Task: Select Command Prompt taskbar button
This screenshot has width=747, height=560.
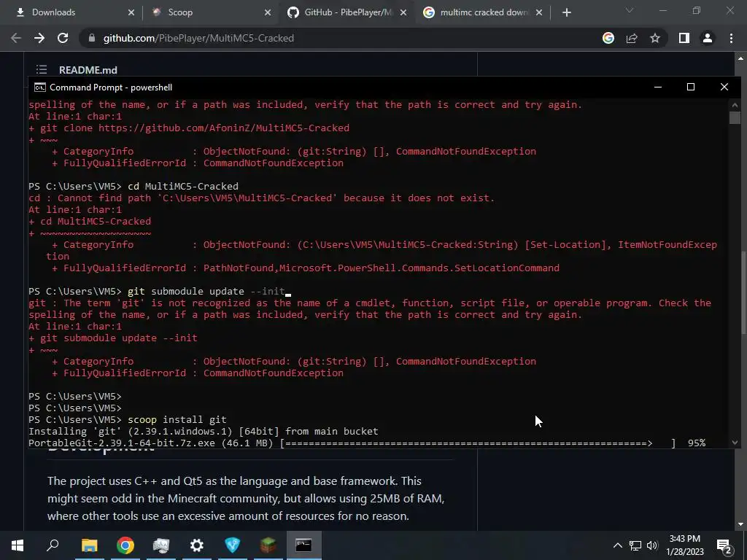Action: coord(303,545)
